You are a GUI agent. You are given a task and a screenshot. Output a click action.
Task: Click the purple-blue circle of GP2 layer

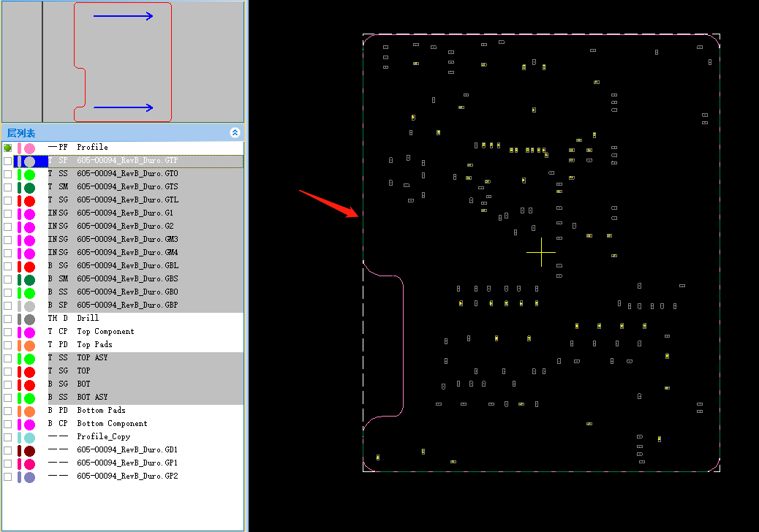[x=29, y=477]
